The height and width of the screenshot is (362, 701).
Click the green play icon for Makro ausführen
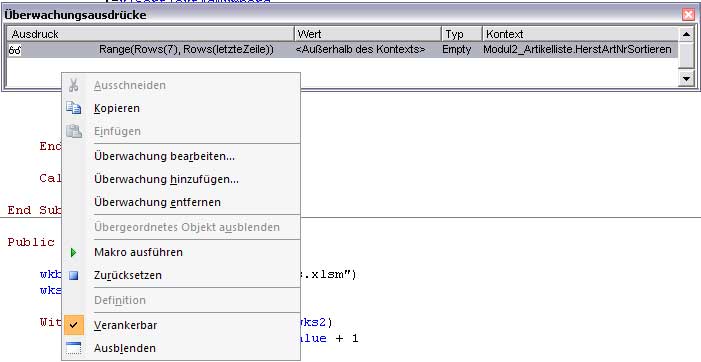(73, 253)
